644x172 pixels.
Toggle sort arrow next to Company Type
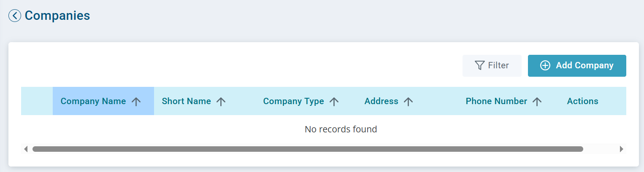334,101
